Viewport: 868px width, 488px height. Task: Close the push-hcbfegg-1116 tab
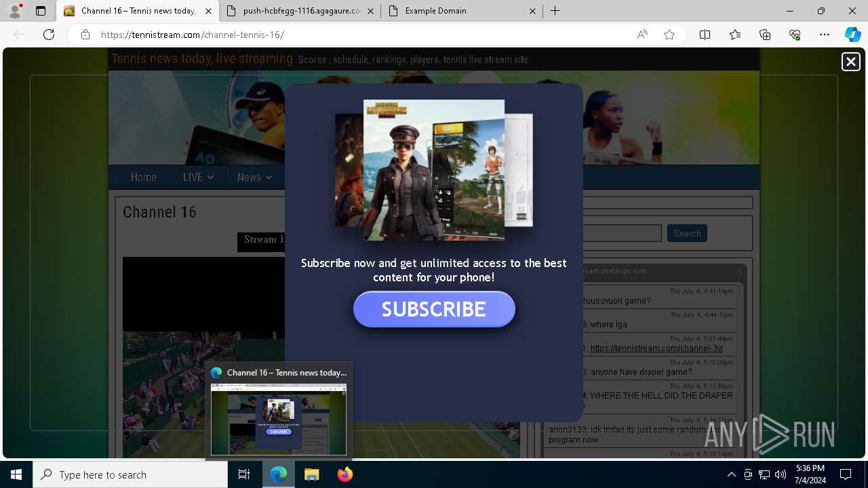[x=372, y=11]
